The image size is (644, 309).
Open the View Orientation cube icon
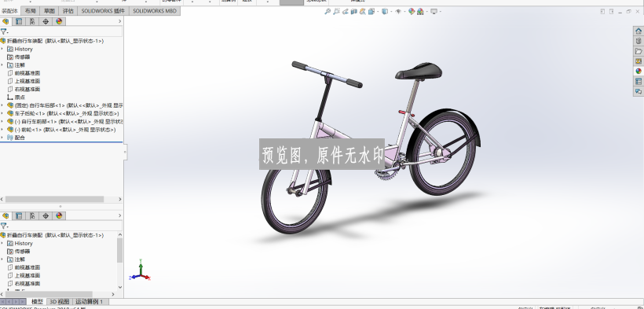371,12
